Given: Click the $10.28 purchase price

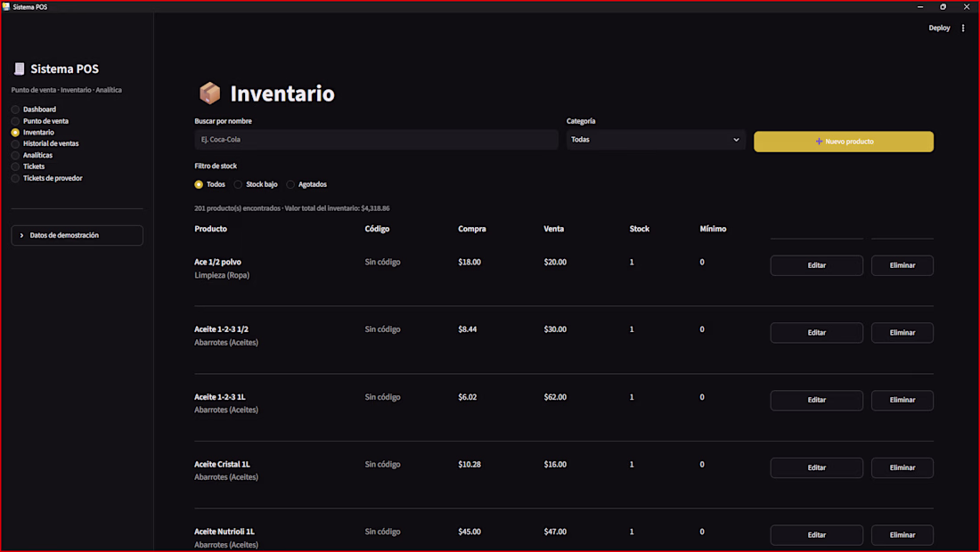Looking at the screenshot, I should click(470, 465).
